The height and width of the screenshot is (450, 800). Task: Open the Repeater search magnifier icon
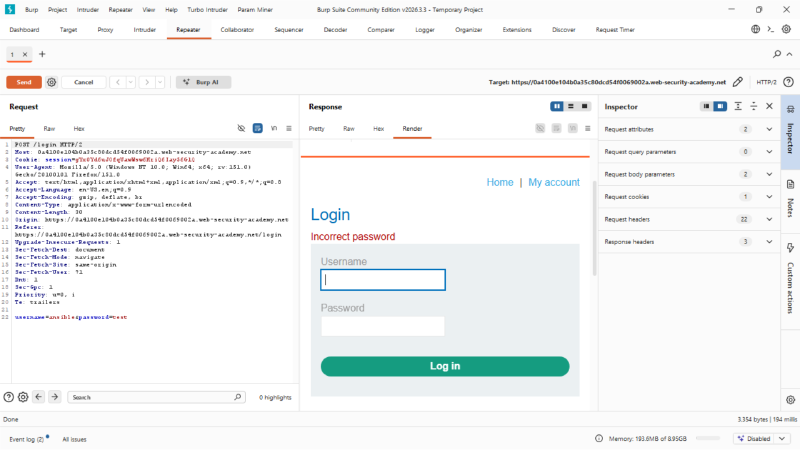pos(777,54)
